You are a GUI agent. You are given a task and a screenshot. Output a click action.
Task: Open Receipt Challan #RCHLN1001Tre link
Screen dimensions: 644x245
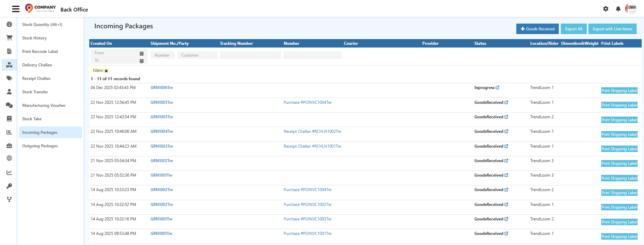[x=312, y=146]
